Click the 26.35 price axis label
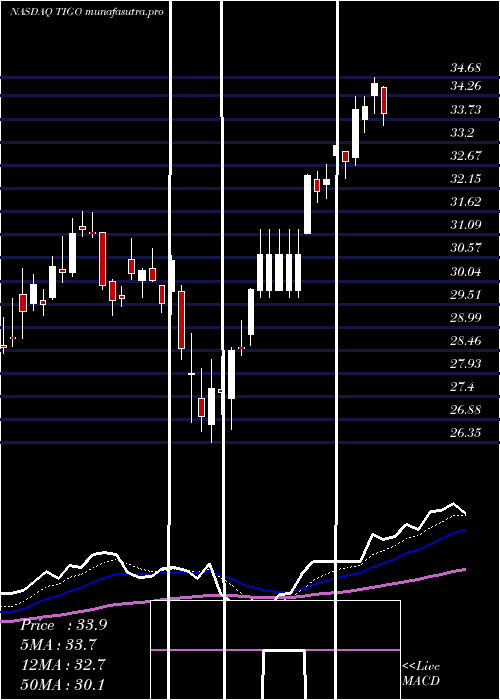 465,433
